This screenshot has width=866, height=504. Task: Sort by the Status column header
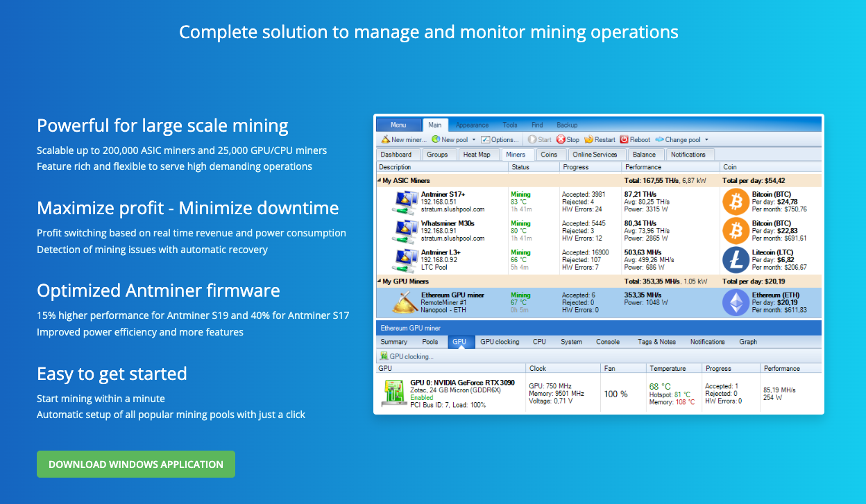[x=534, y=167]
